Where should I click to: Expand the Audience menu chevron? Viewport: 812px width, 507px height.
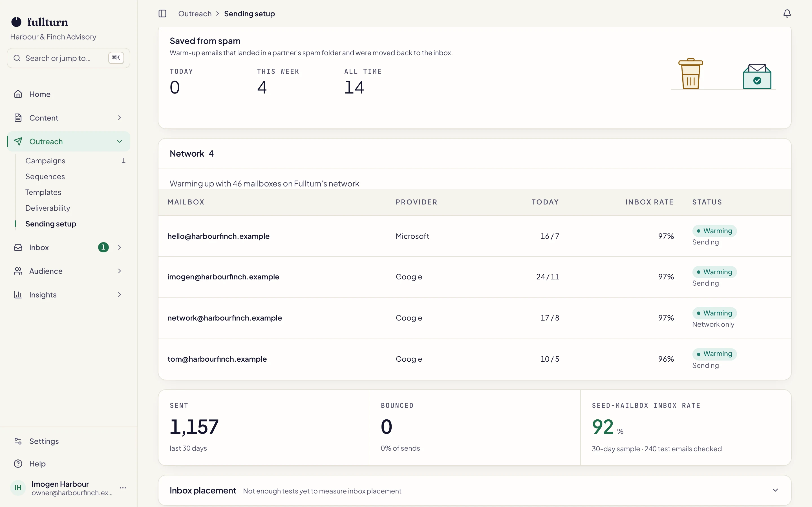click(120, 271)
